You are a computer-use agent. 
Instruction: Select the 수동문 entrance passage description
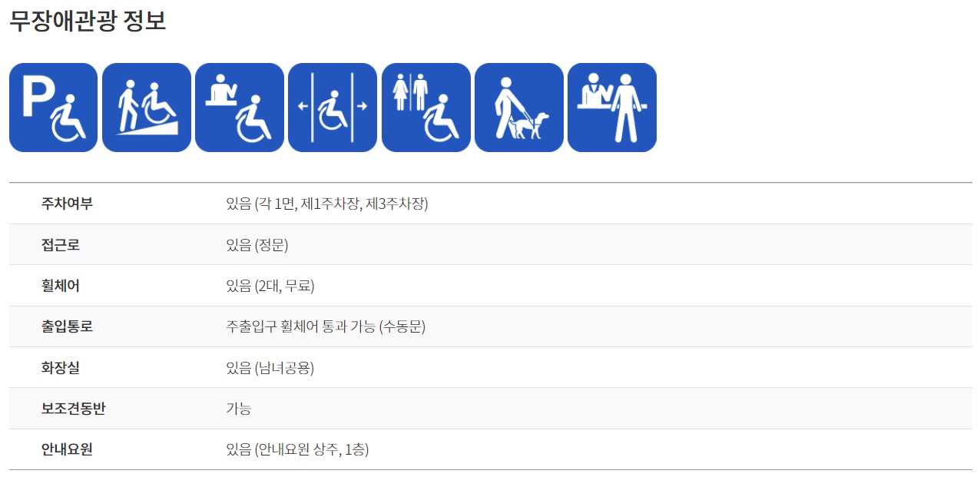pos(326,326)
